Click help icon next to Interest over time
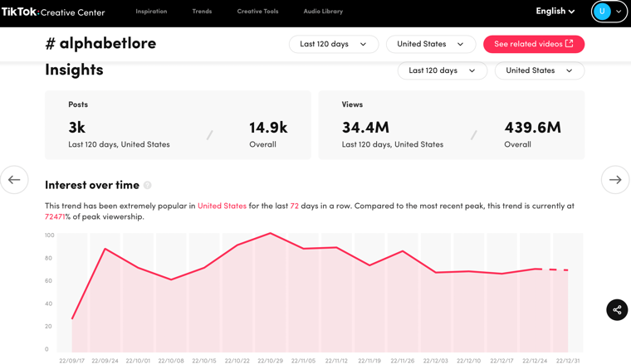Viewport: 631px width, 364px height. pyautogui.click(x=148, y=185)
